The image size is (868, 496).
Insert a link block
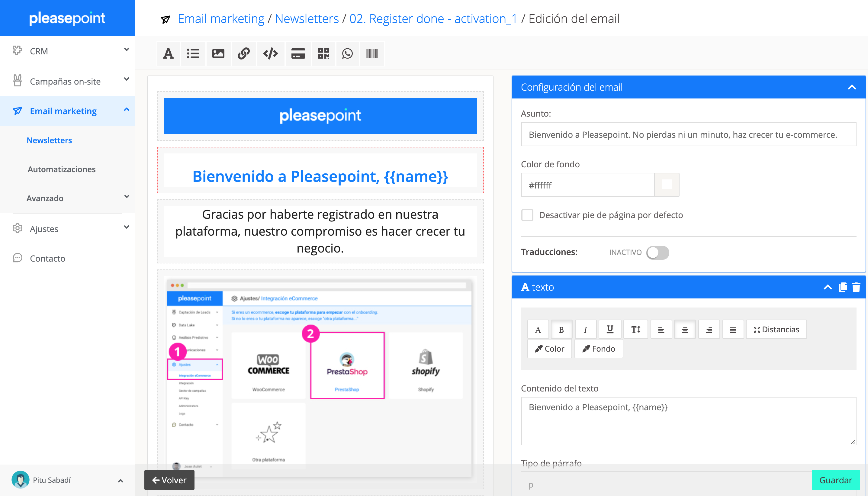243,53
